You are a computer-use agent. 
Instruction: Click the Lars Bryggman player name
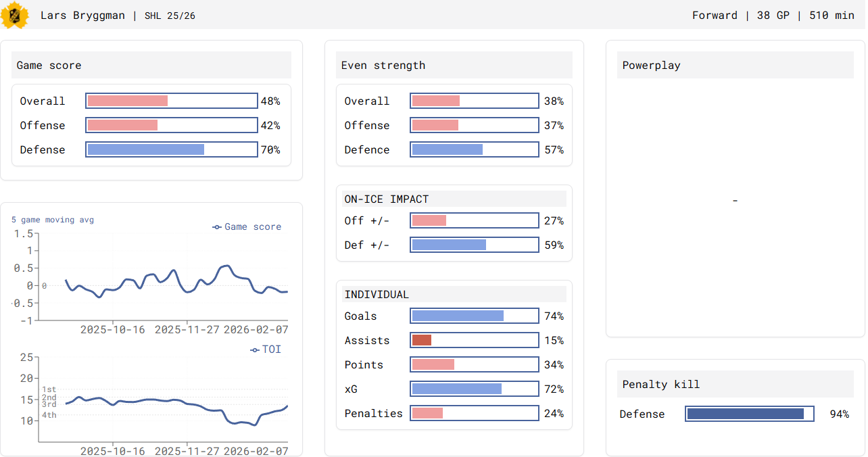coord(82,16)
